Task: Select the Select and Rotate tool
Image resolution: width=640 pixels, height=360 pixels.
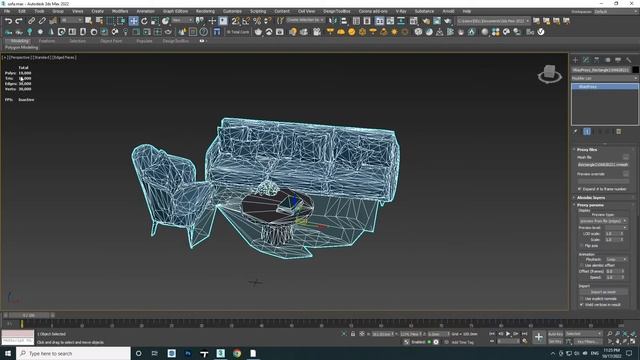Action: (x=144, y=21)
